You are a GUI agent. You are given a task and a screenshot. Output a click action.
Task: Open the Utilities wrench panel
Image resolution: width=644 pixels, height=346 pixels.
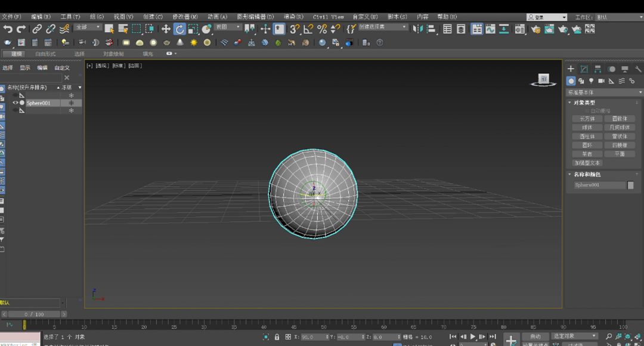638,69
